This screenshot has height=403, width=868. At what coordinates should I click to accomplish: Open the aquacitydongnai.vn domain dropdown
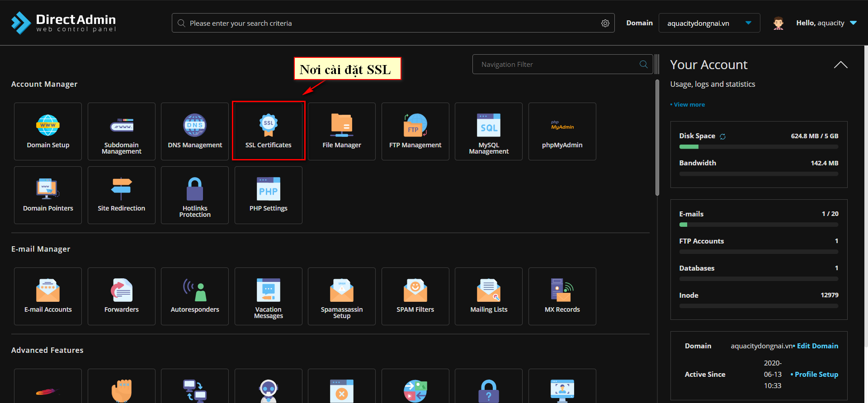709,23
